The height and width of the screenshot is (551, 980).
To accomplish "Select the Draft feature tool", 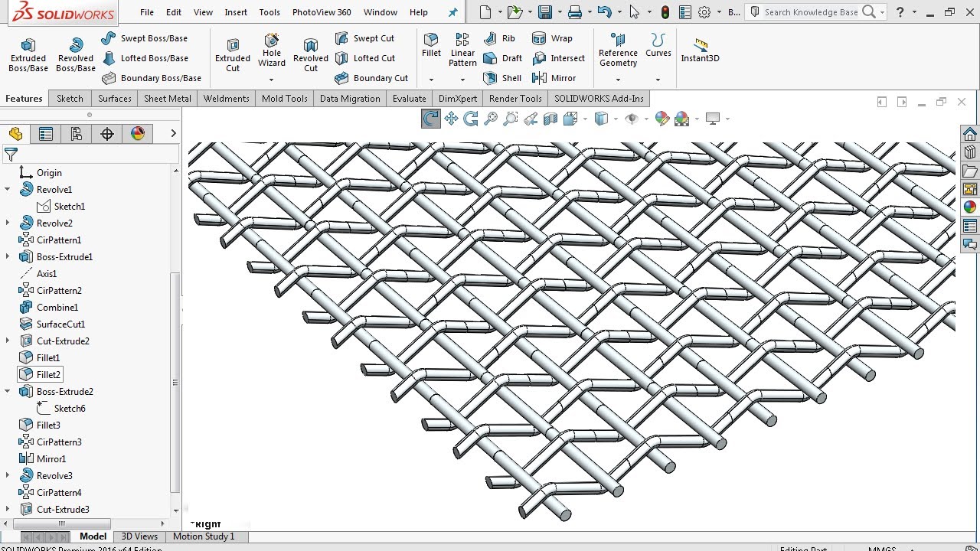I will (x=503, y=58).
